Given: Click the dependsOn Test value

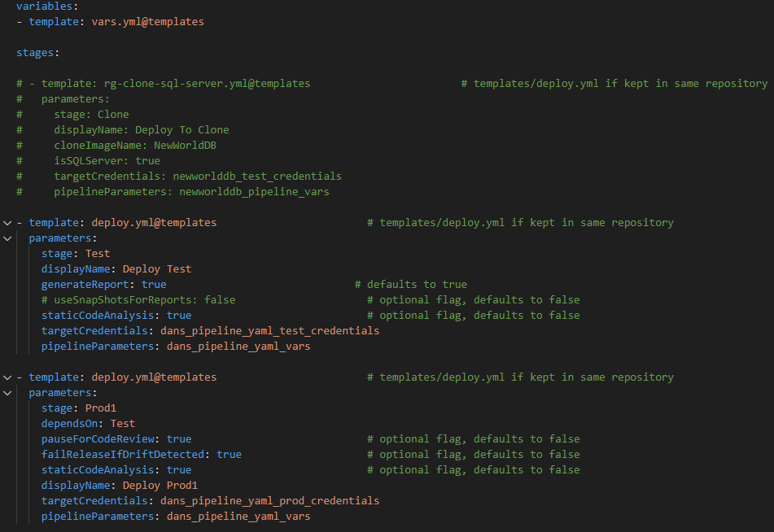Looking at the screenshot, I should (x=122, y=424).
